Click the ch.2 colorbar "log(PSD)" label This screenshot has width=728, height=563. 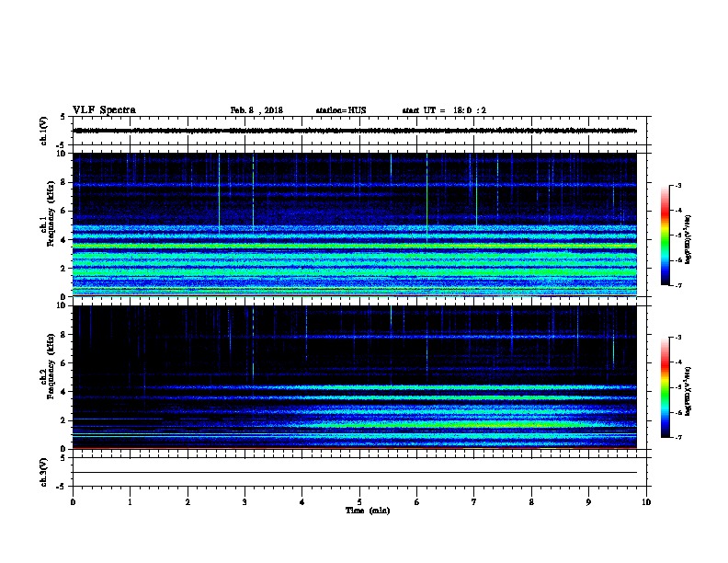click(x=688, y=391)
